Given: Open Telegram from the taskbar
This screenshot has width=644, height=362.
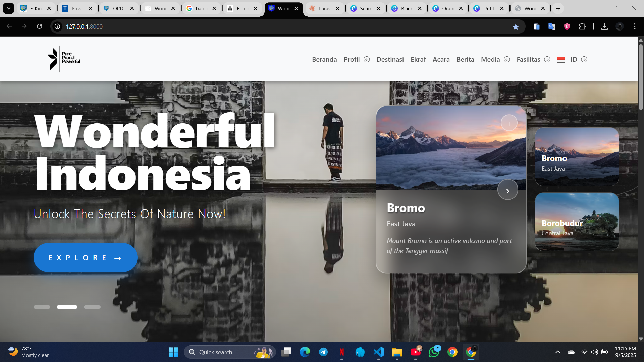Looking at the screenshot, I should tap(323, 352).
